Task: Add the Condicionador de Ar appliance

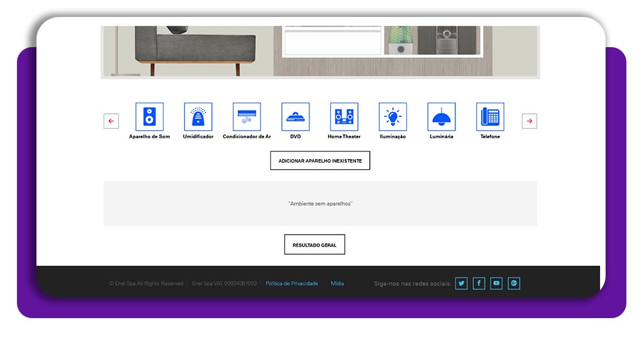Action: [x=247, y=117]
